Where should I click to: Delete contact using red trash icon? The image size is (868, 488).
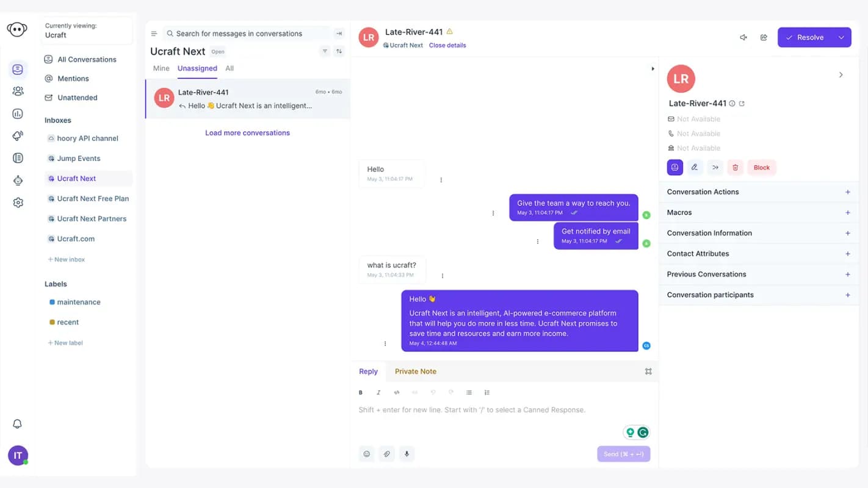point(735,167)
